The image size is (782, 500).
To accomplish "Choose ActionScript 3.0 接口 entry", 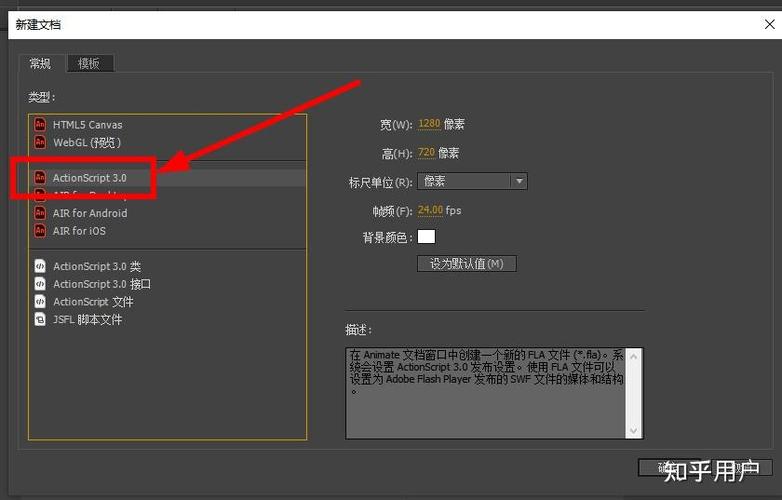I will click(168, 284).
